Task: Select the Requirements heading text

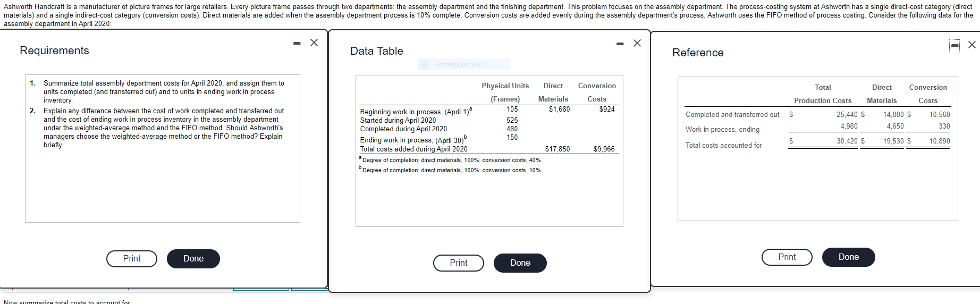Action: (x=54, y=50)
